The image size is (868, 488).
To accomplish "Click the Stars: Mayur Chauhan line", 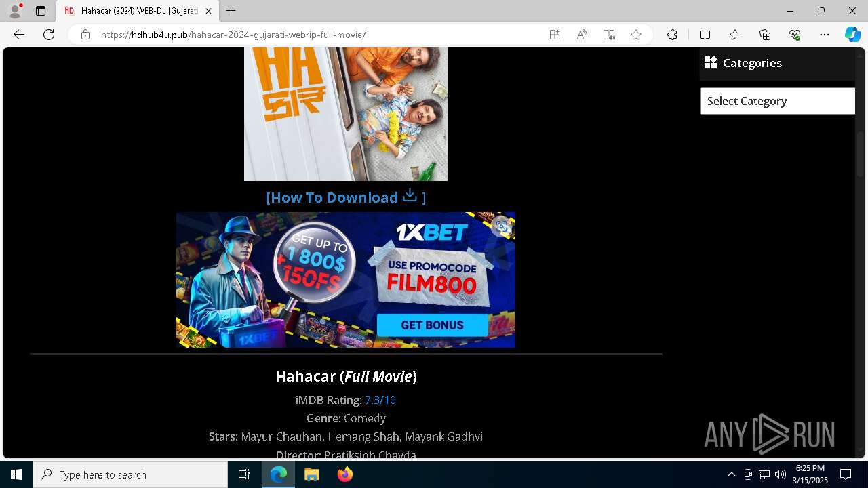I will [346, 436].
